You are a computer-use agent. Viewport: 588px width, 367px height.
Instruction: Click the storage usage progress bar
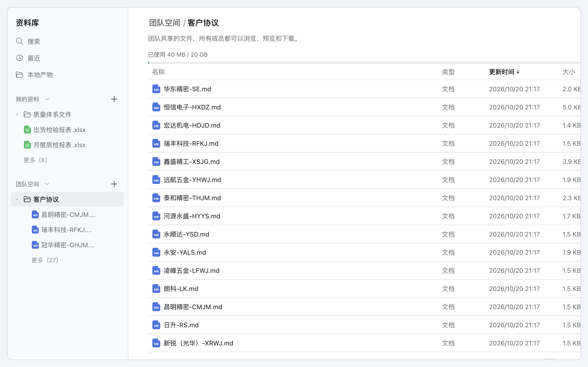[364, 63]
